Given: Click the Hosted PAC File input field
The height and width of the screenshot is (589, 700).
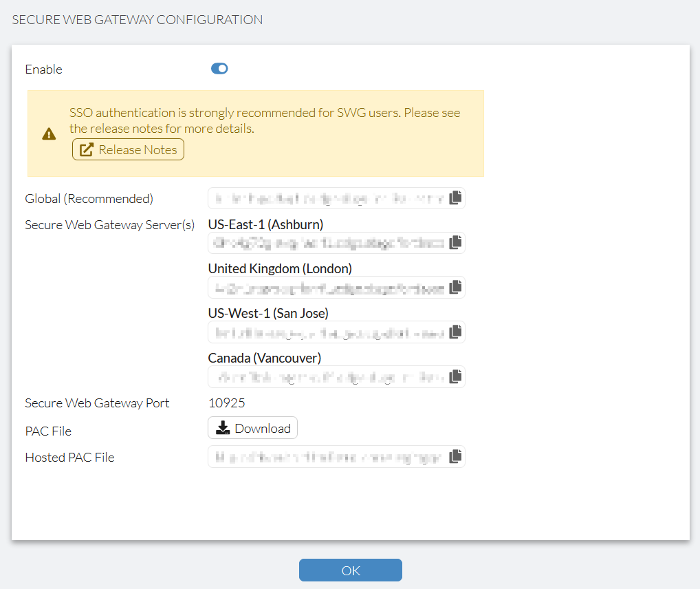Looking at the screenshot, I should tap(323, 456).
